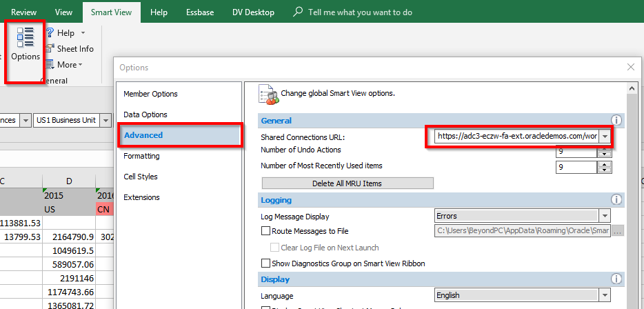This screenshot has width=644, height=309.
Task: Open the US1 Business Unit dropdown
Action: coord(106,120)
